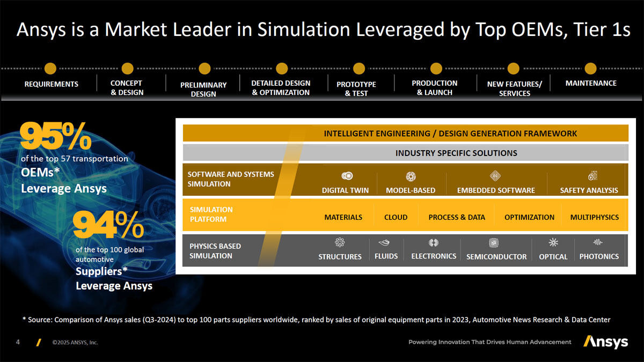Click the "PHYSICS BASED SIMULATION" row heading
Image resolution: width=644 pixels, height=362 pixels.
[215, 251]
